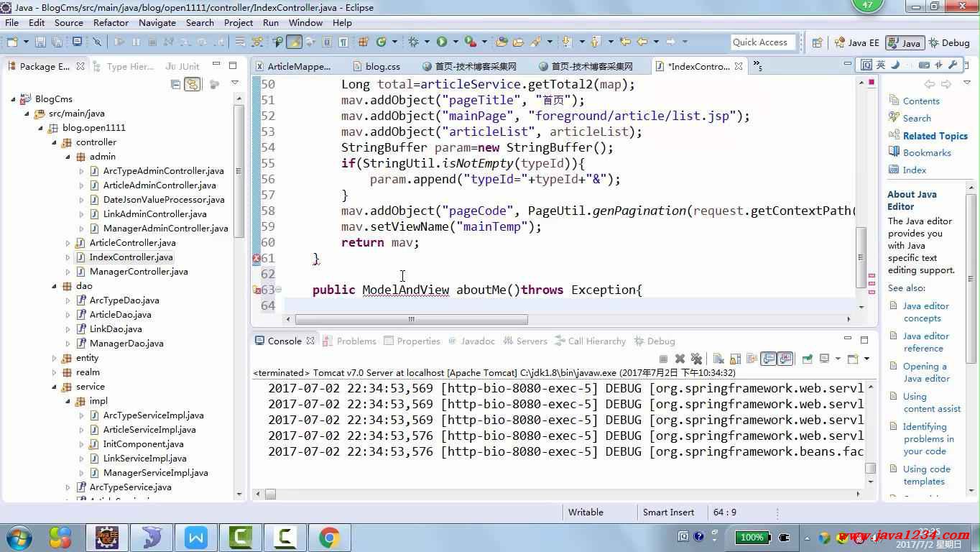Click Pin Console icon
Image resolution: width=980 pixels, height=552 pixels.
pos(807,359)
